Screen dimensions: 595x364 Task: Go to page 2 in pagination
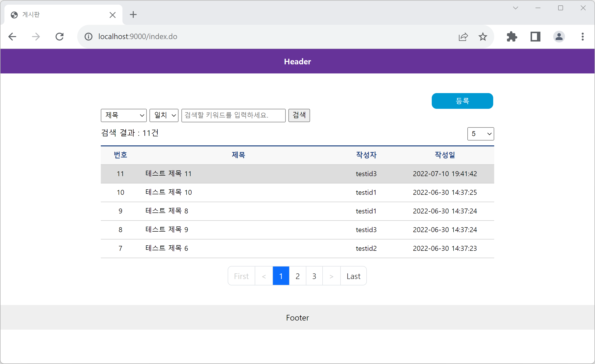point(297,276)
